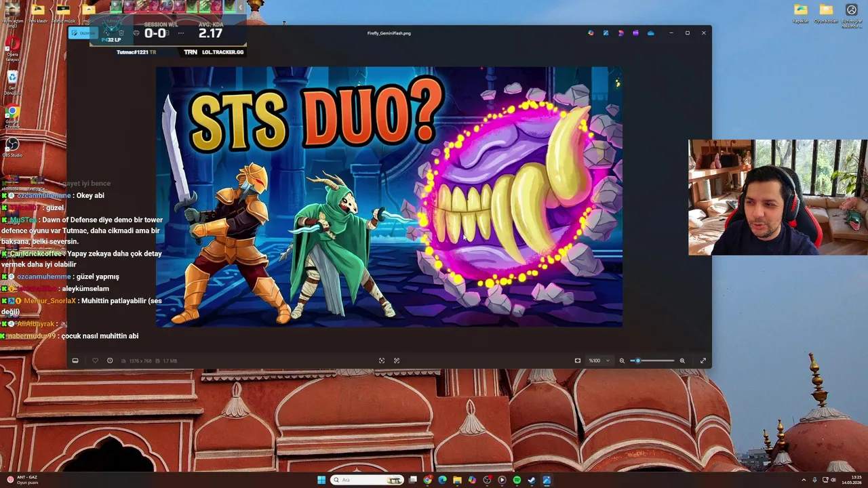Open Steam from the taskbar
This screenshot has width=868, height=488.
[x=532, y=480]
